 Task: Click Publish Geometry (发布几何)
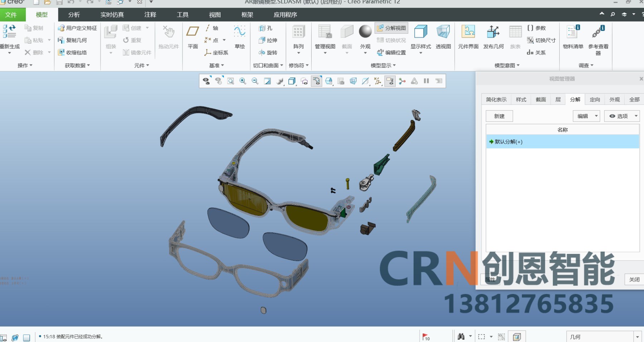click(x=493, y=37)
